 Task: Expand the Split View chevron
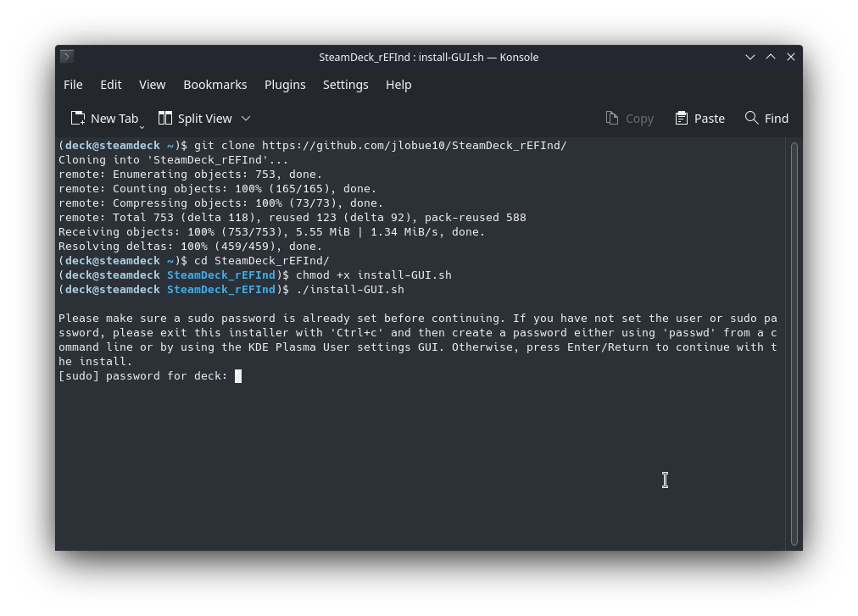[x=246, y=119]
